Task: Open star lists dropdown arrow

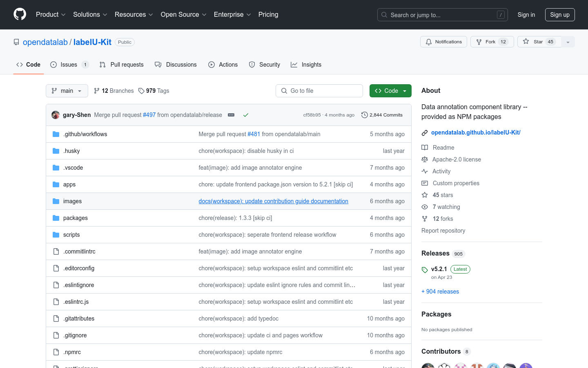Action: 568,42
